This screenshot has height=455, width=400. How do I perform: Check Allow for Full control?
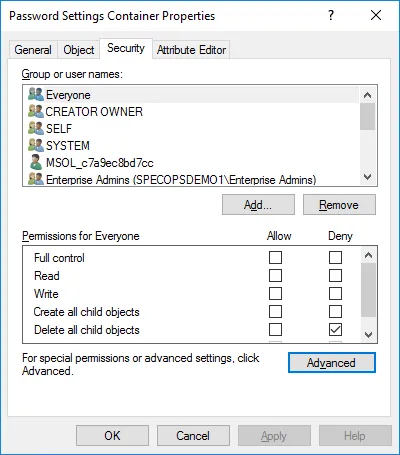[275, 258]
